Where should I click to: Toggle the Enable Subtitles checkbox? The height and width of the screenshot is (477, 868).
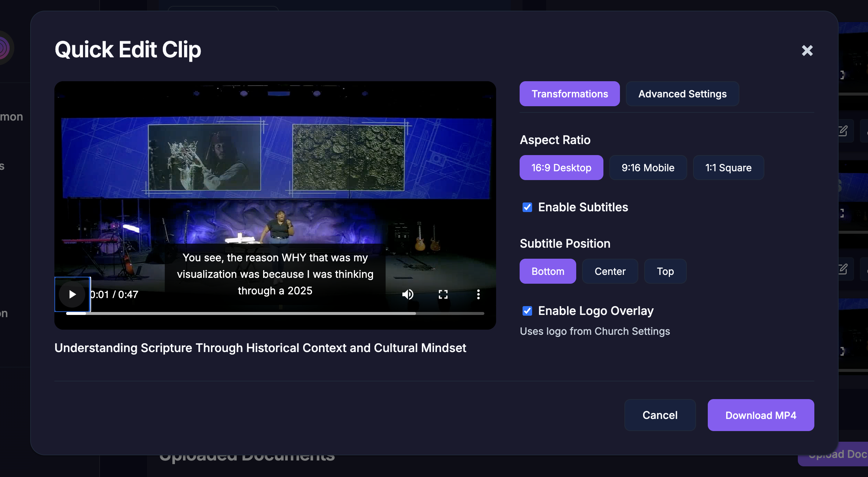527,207
